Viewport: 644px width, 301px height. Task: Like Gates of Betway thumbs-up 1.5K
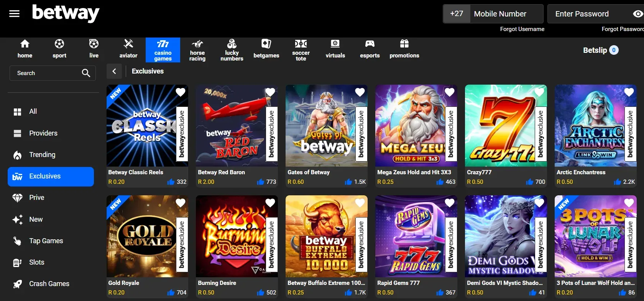tap(348, 182)
